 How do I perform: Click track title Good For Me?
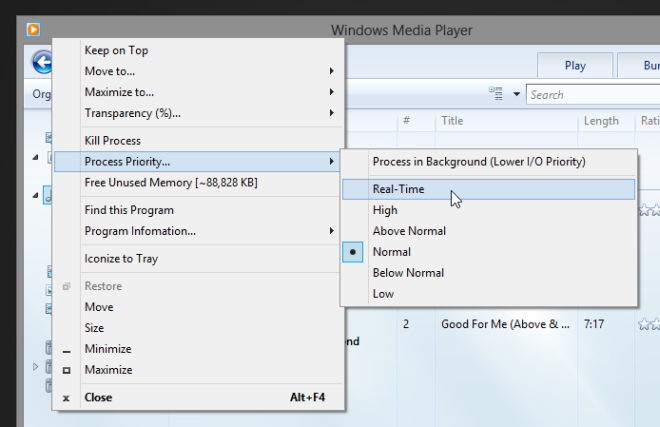tap(505, 324)
